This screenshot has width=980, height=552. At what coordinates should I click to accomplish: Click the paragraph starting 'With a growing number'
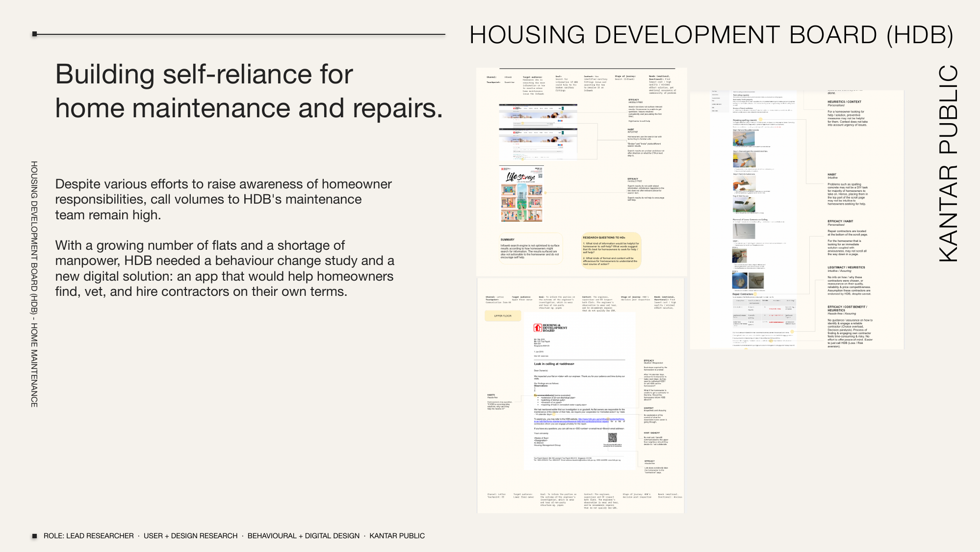(x=225, y=268)
